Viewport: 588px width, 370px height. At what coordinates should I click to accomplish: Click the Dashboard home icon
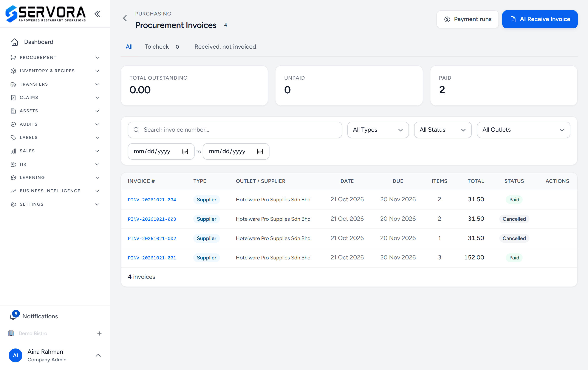[14, 42]
